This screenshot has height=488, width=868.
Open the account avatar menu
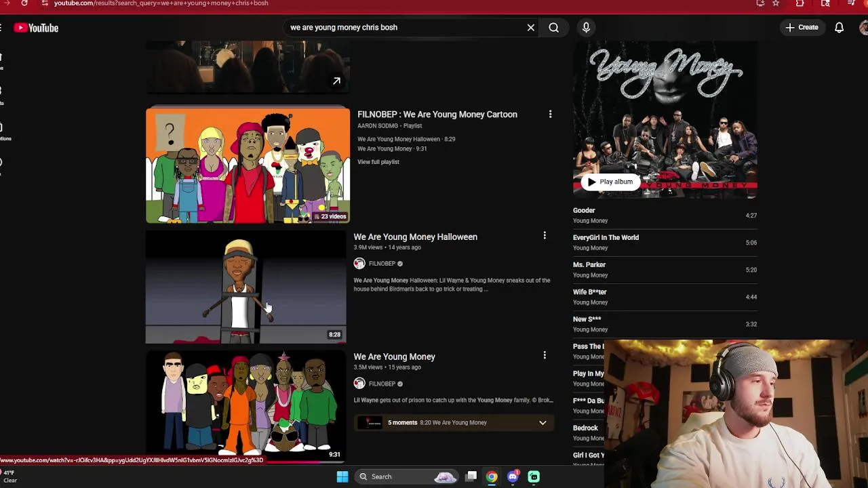tap(863, 28)
